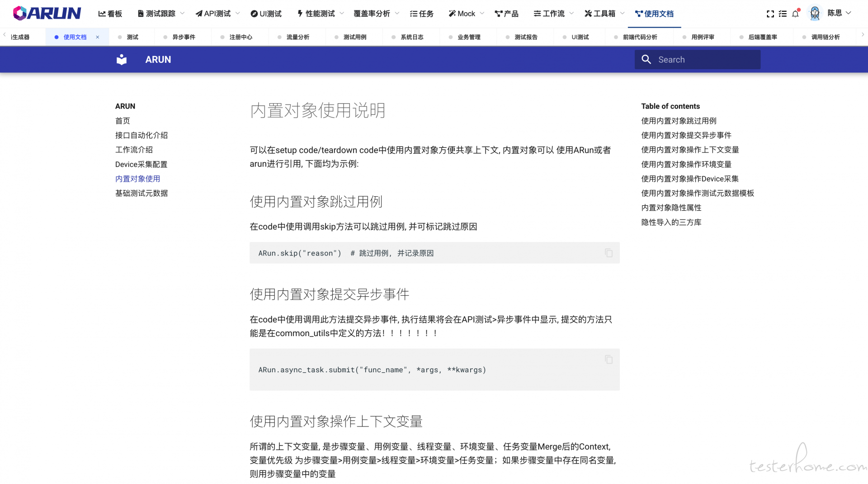Open 接口自动化介绍 in the sidebar

[142, 135]
